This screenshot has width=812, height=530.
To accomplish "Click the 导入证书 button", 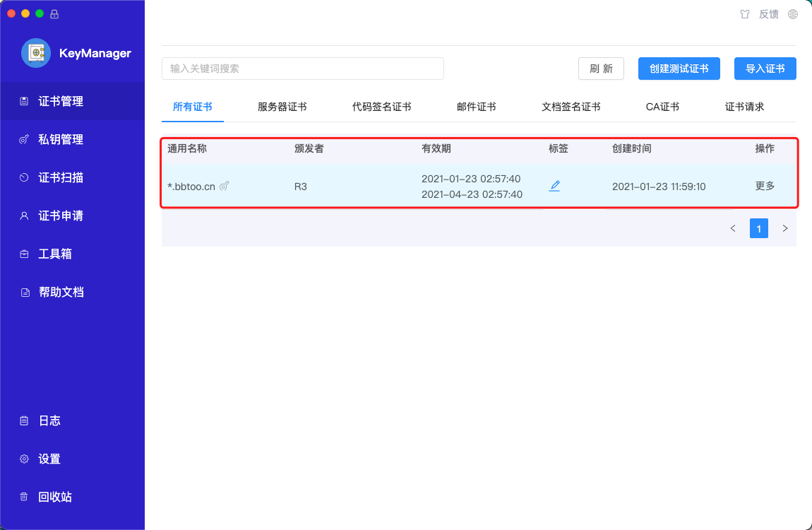I will (x=765, y=69).
